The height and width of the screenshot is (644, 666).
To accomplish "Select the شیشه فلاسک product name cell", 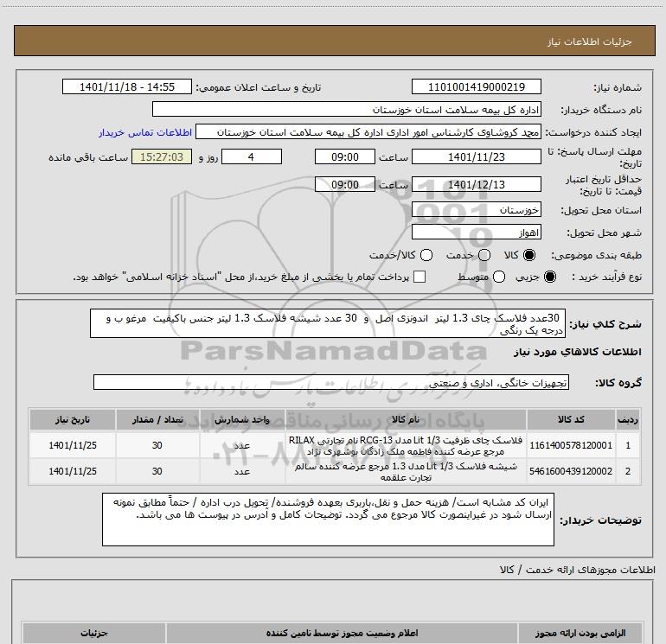I will pos(405,471).
